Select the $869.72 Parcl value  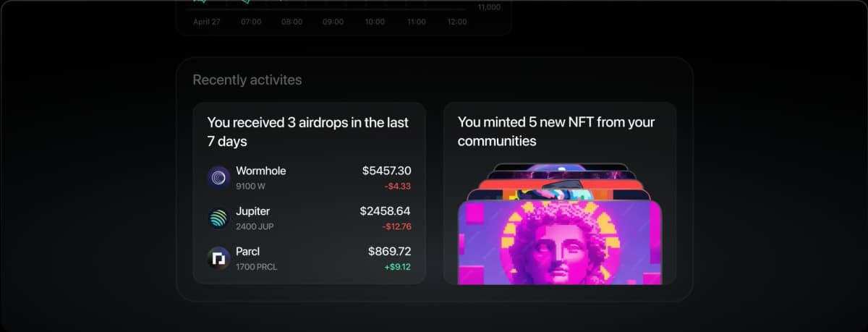click(x=389, y=252)
